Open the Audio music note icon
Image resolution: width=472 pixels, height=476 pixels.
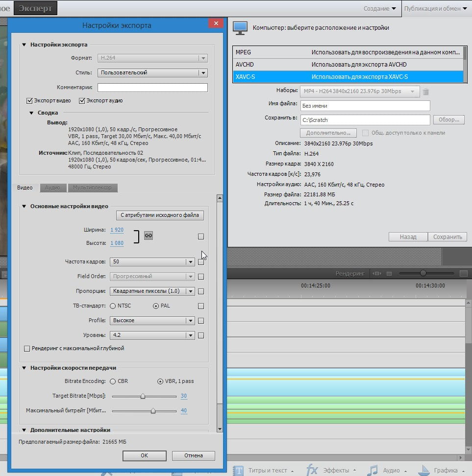373,470
